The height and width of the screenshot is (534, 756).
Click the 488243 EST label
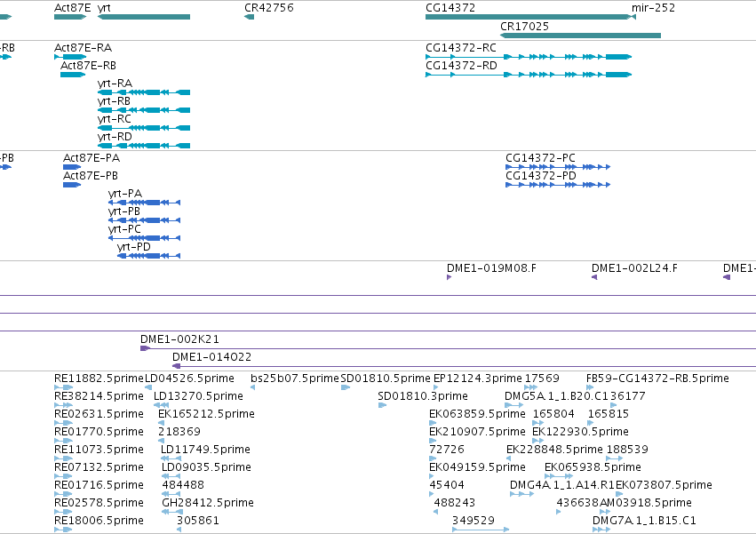pos(454,504)
